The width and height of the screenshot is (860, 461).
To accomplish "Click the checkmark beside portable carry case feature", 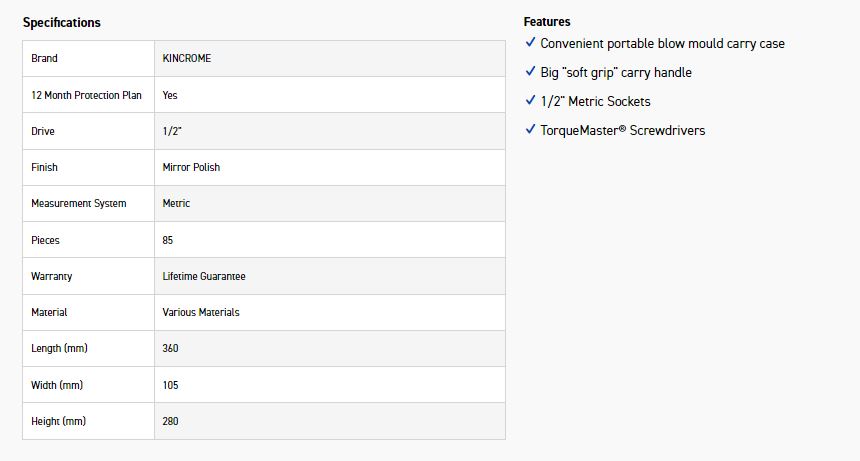I will click(530, 43).
